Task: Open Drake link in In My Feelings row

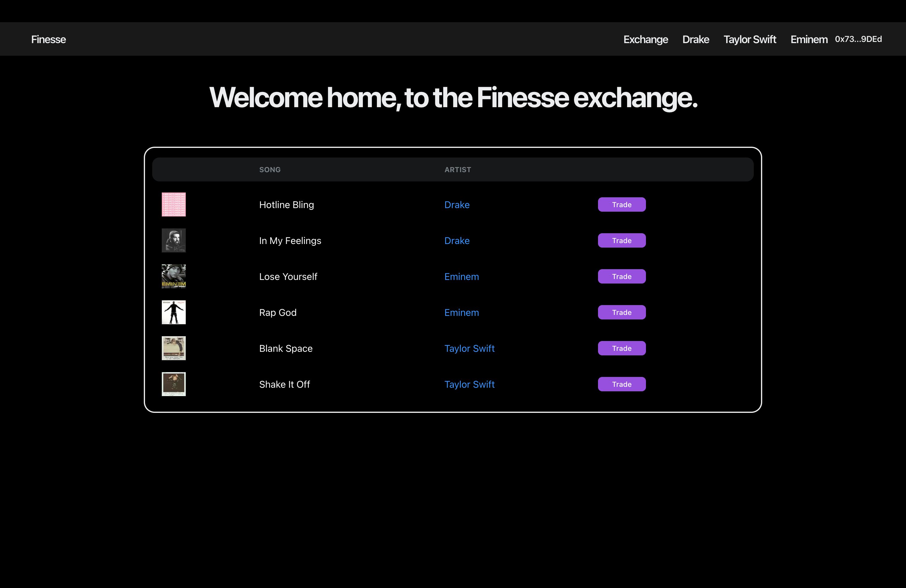Action: point(457,240)
